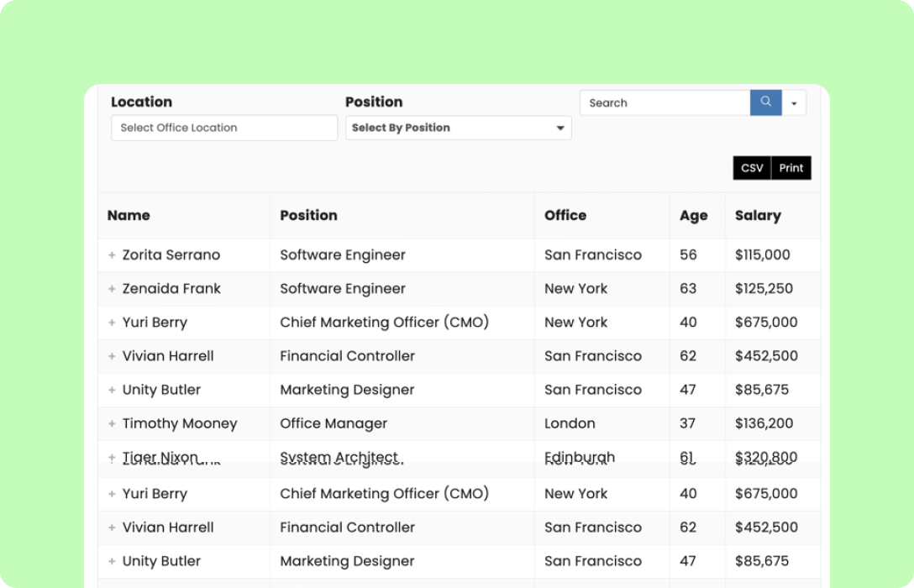
Task: Print the table using the Print button
Action: pyautogui.click(x=790, y=167)
